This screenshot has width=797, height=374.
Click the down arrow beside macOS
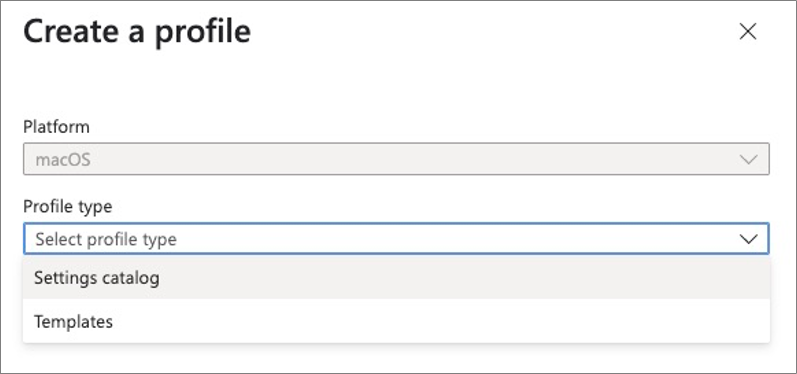click(748, 160)
